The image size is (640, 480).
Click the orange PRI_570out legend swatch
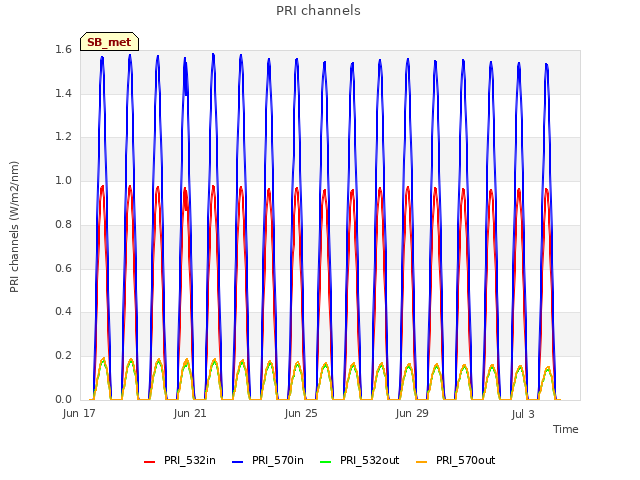422,462
